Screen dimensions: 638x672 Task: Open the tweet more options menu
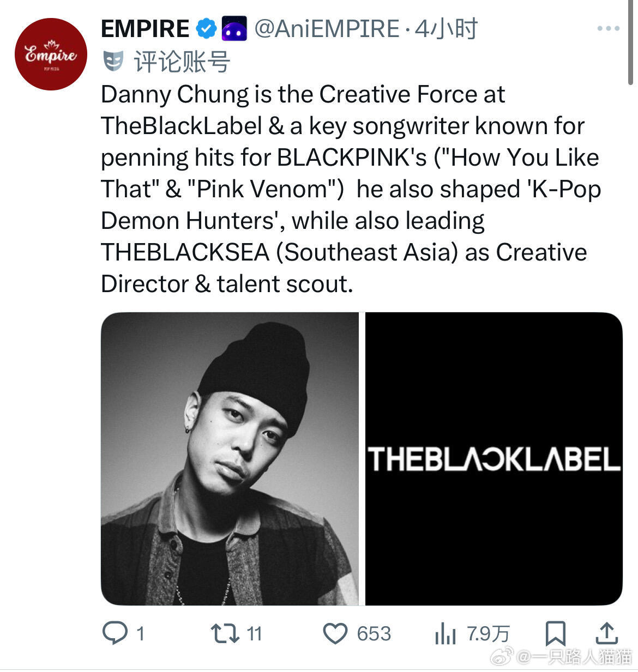click(x=608, y=28)
